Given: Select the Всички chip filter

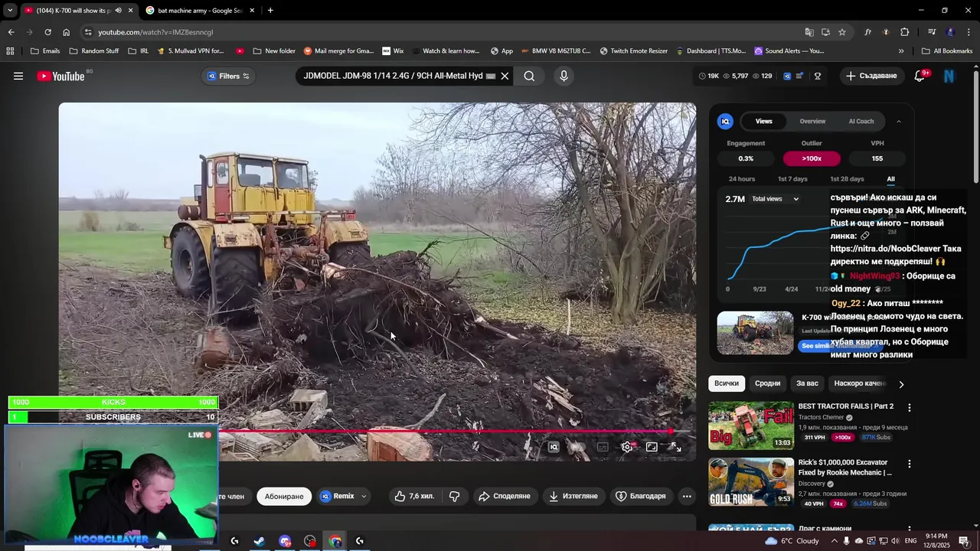Looking at the screenshot, I should click(727, 383).
